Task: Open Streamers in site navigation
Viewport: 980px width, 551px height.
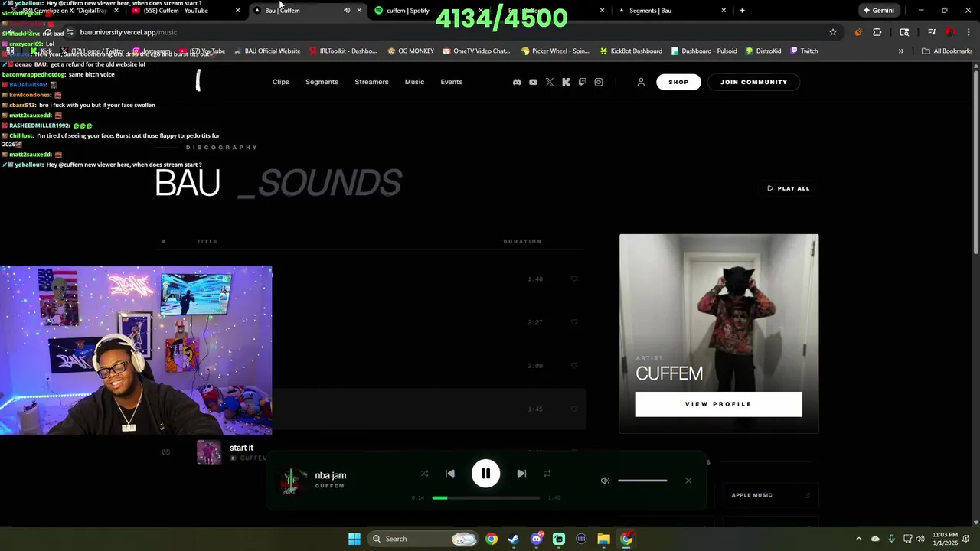Action: 371,82
